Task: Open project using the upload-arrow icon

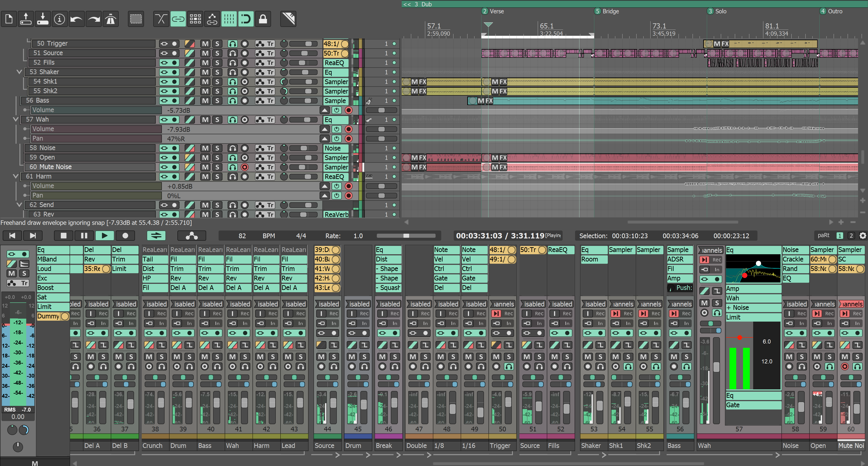Action: click(x=26, y=19)
